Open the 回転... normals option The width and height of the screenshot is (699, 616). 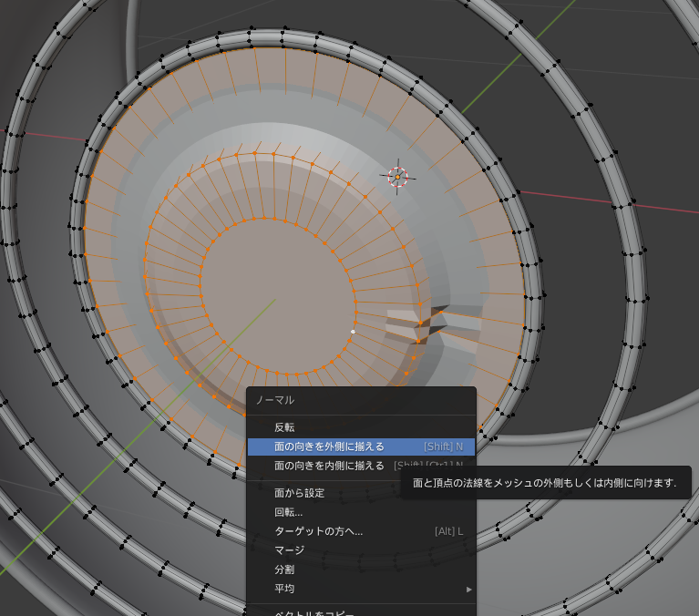coord(361,512)
